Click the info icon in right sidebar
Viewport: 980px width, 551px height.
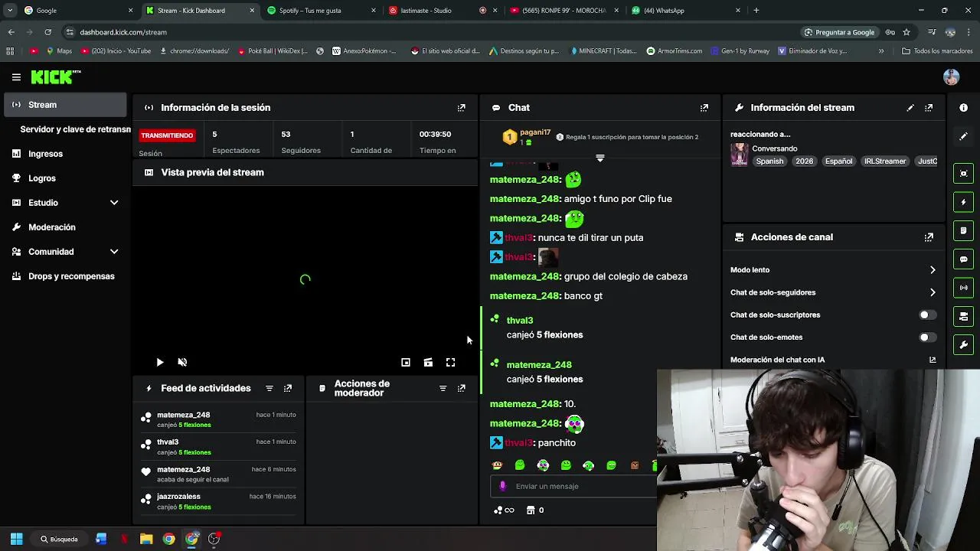[964, 108]
